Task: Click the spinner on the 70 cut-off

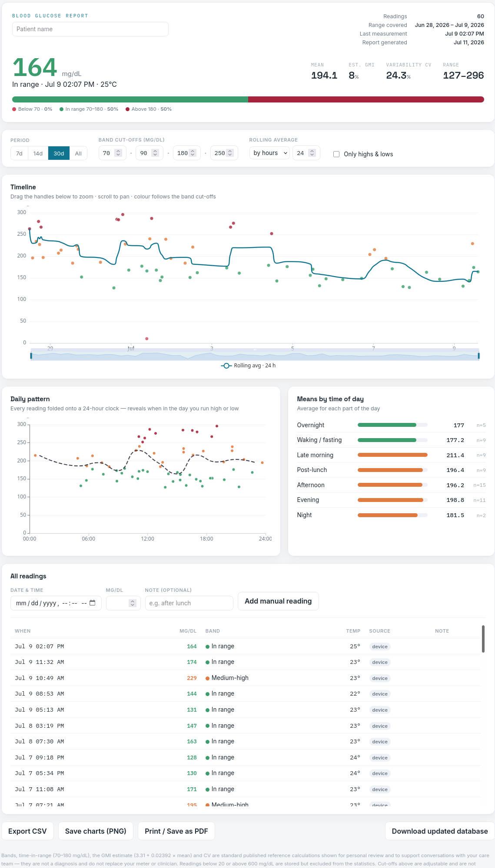Action: [118, 153]
